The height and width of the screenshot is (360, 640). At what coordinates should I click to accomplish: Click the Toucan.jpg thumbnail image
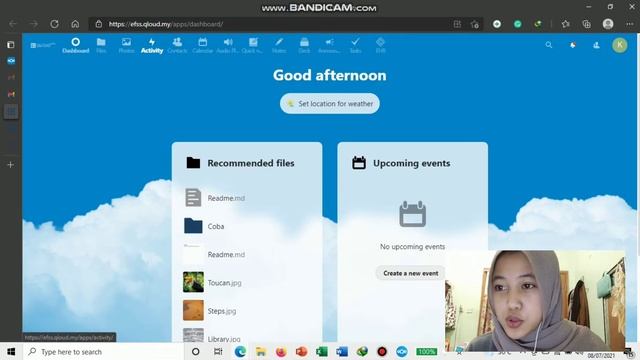(193, 282)
